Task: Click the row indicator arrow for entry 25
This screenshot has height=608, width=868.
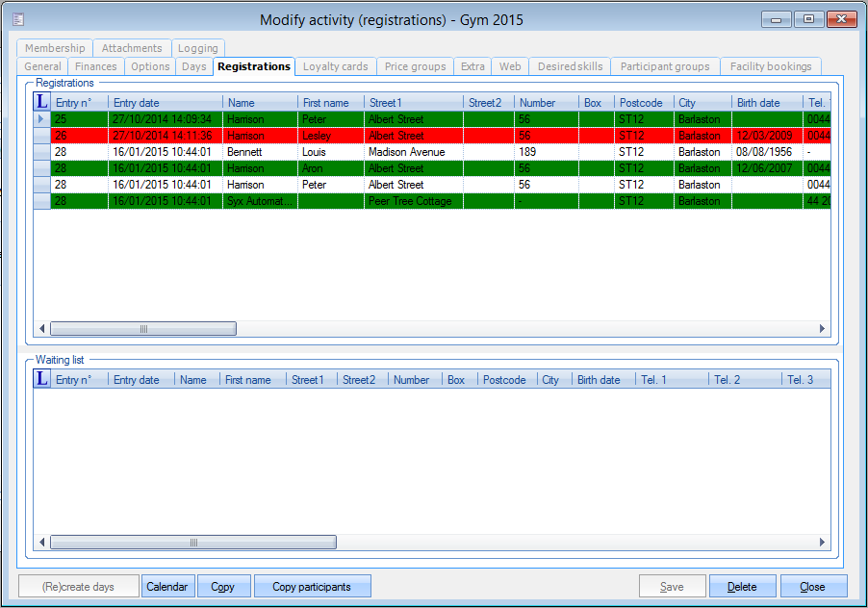Action: point(41,119)
